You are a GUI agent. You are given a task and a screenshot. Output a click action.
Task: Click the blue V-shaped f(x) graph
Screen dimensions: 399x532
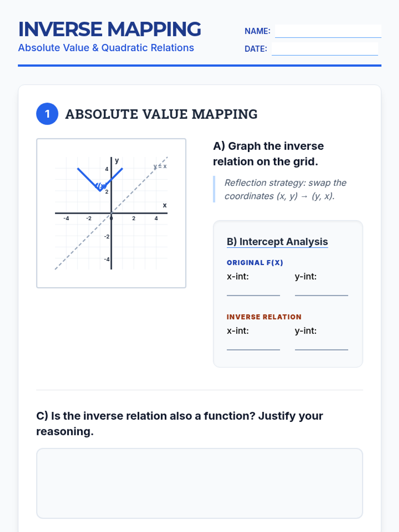88,179
